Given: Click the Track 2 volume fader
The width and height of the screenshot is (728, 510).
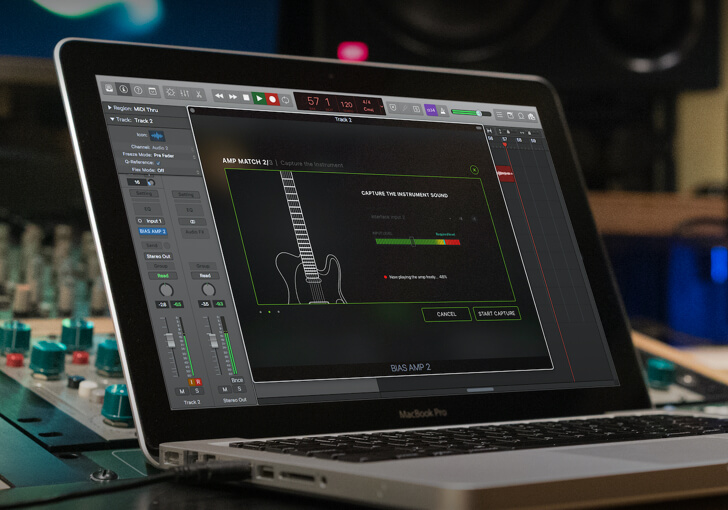Looking at the screenshot, I should pos(170,340).
